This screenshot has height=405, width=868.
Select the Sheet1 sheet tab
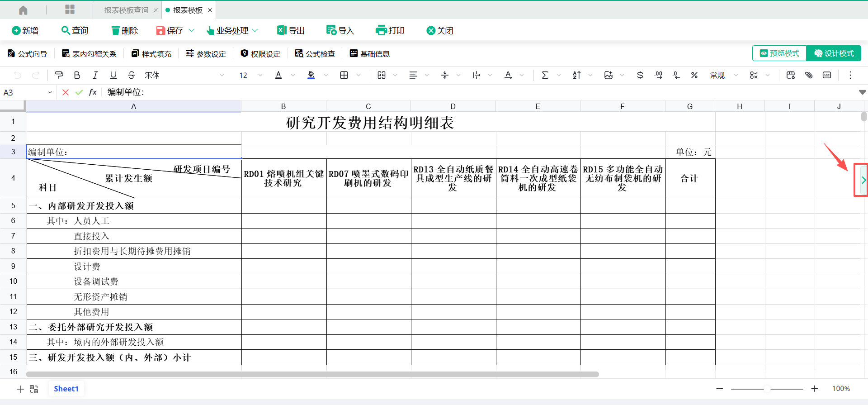click(x=66, y=389)
